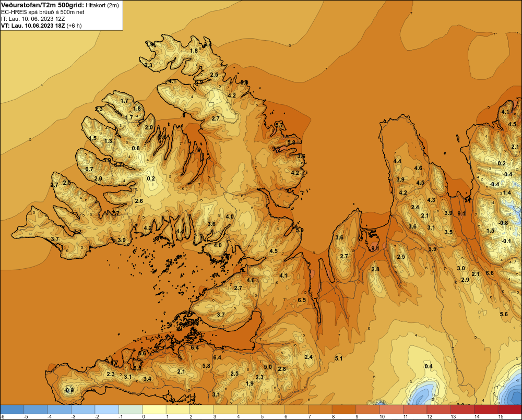Click the '(+6 h)' forecast offset text
The image size is (522, 420).
(74, 26)
